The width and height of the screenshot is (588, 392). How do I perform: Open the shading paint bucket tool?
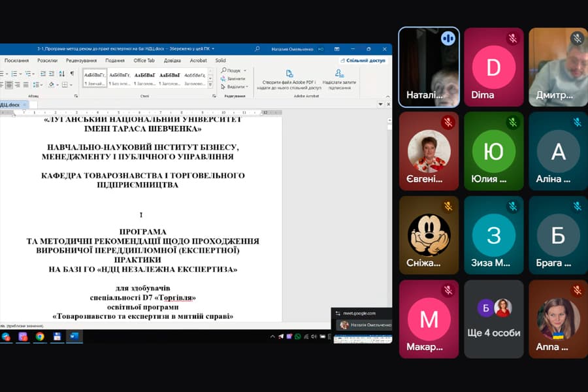[52, 85]
